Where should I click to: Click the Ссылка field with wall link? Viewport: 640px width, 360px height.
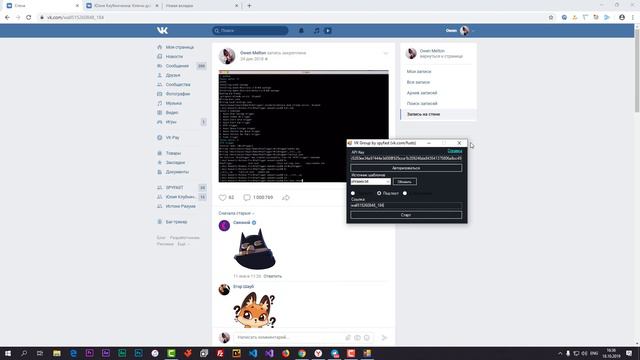(406, 206)
